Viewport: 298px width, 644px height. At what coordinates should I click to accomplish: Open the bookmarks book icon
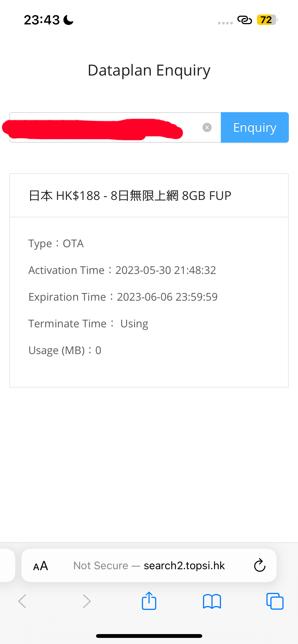tap(212, 602)
